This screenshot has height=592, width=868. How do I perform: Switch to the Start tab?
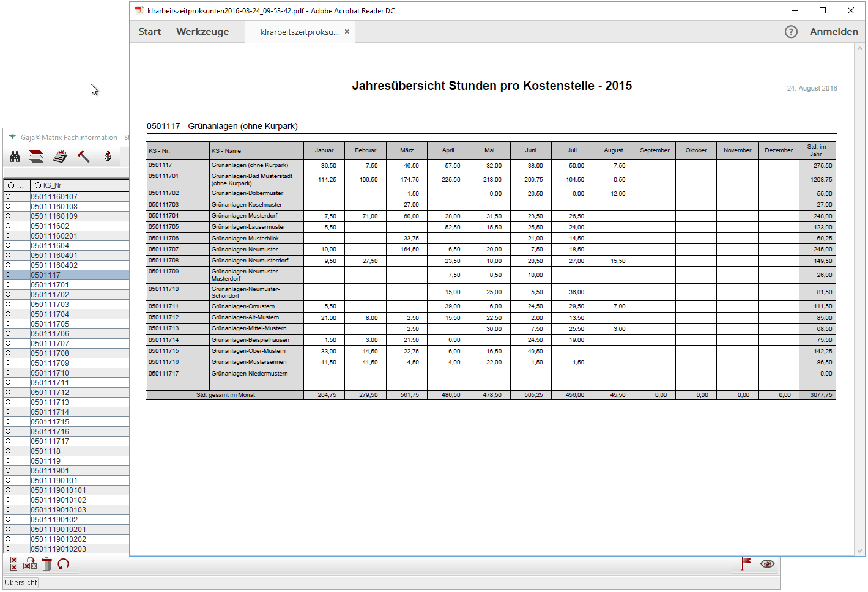149,32
